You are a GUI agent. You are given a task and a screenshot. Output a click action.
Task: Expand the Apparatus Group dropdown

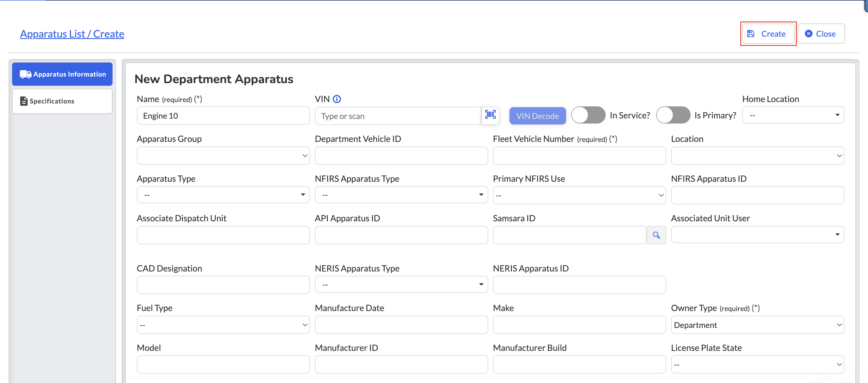(x=223, y=155)
